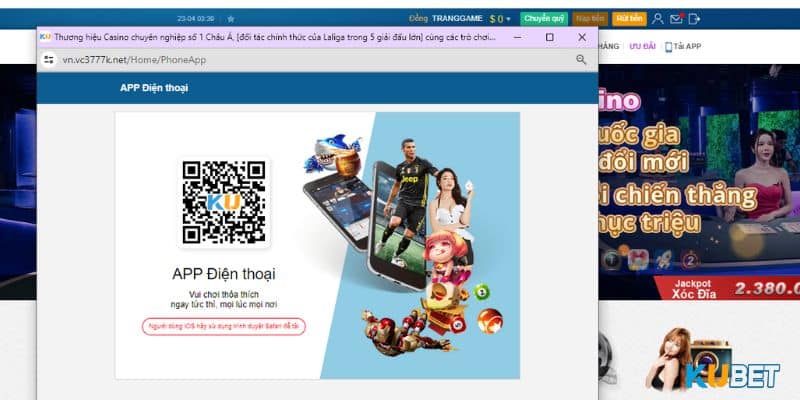Click 'Vui chơi thỏa thích' tagline text
The image size is (800, 400).
pos(223,294)
